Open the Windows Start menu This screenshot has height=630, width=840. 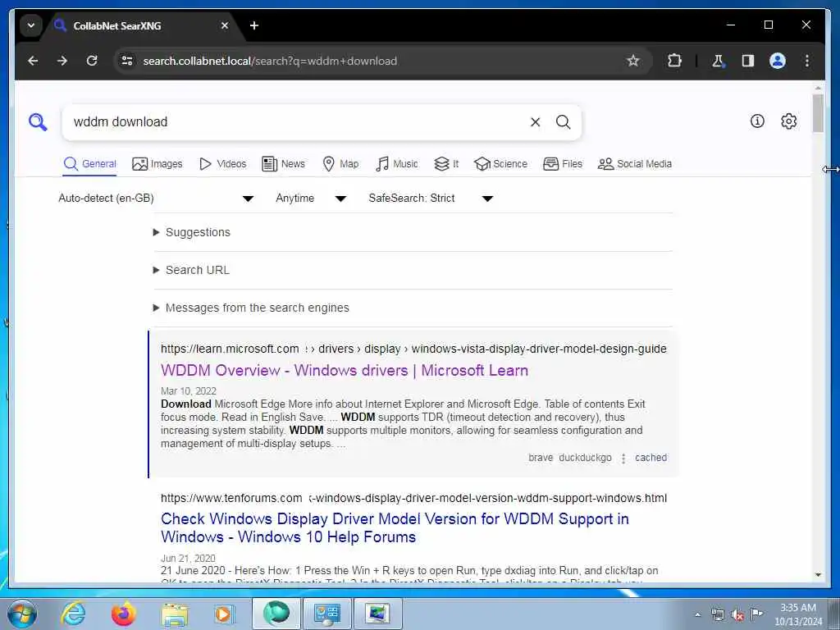[x=22, y=614]
